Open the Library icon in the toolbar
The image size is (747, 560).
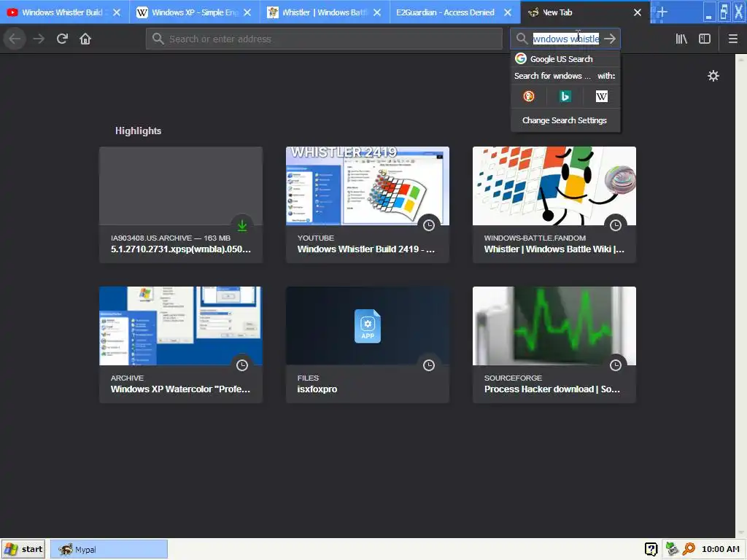coord(681,39)
